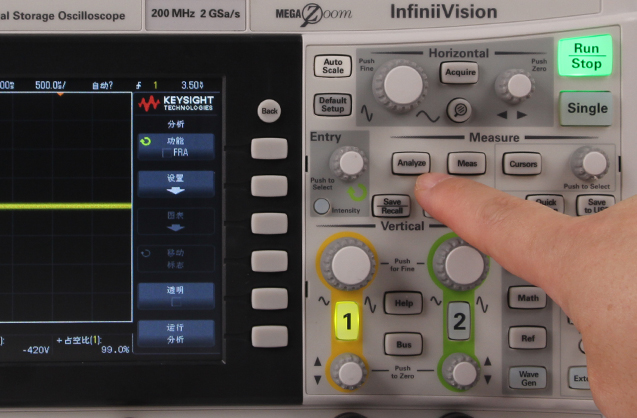637x418 pixels.
Task: Tap the horizontal navigate left arrow
Action: pos(503,115)
